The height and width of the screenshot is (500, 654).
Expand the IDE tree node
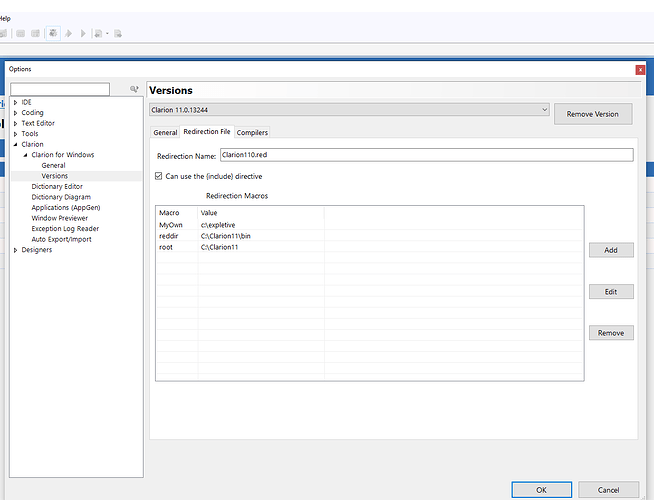point(15,102)
